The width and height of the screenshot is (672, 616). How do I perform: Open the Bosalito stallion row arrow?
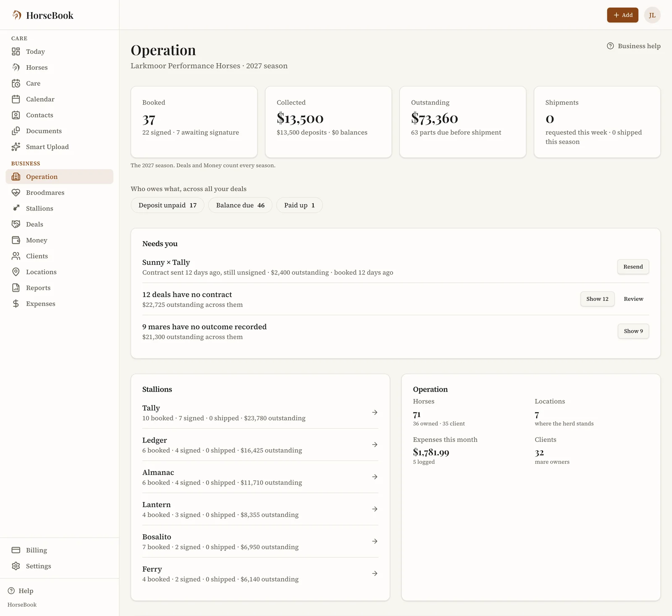[x=375, y=541]
